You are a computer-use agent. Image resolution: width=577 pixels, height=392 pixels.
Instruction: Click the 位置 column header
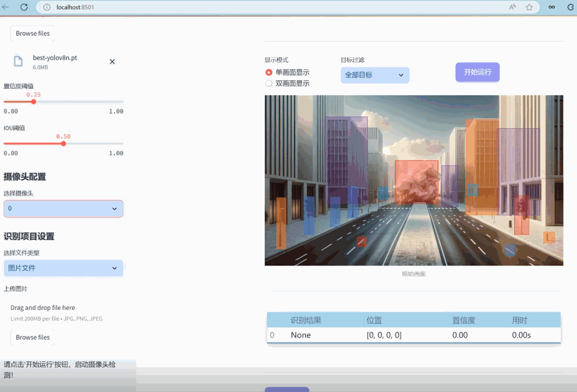(x=374, y=320)
